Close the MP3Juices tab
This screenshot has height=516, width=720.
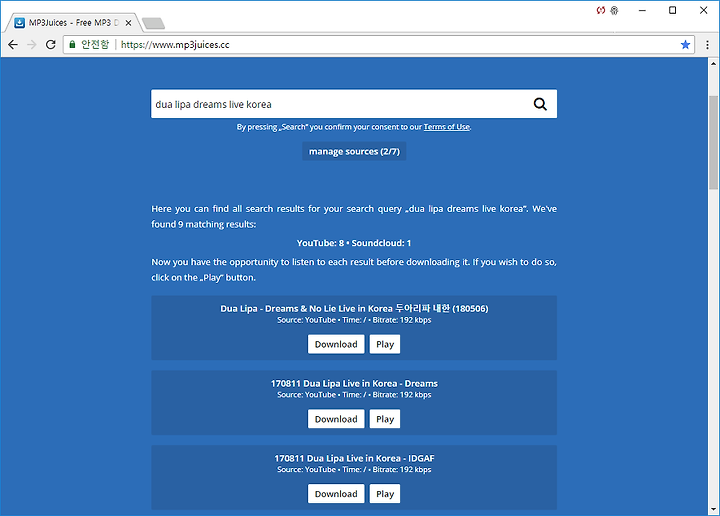pos(129,22)
